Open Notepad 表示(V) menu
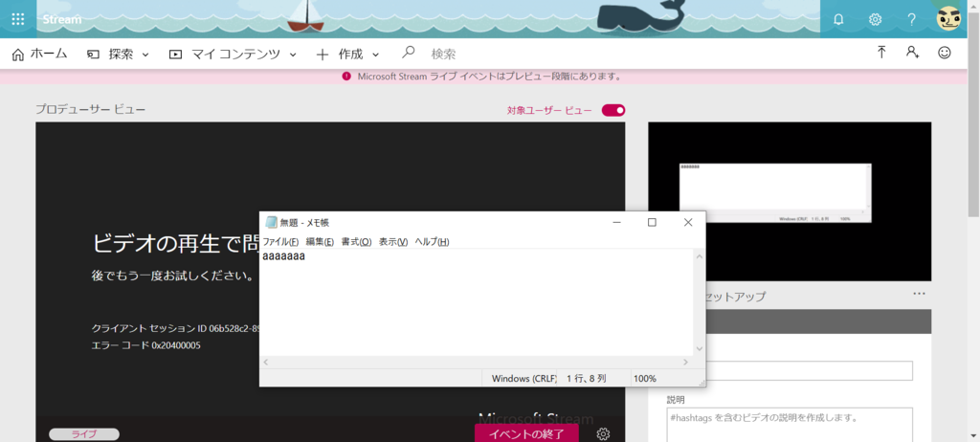Image resolution: width=980 pixels, height=442 pixels. pos(393,242)
